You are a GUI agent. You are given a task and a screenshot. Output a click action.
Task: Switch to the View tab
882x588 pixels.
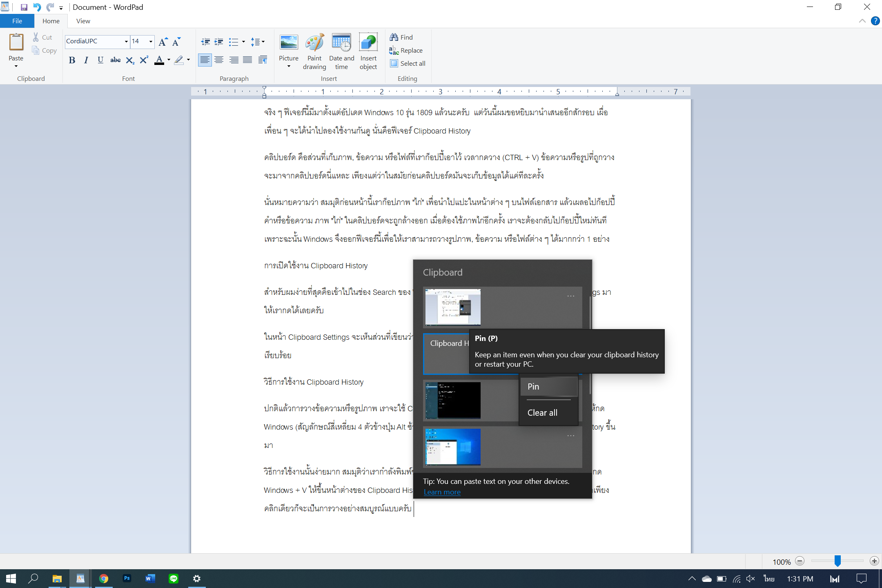pyautogui.click(x=83, y=21)
